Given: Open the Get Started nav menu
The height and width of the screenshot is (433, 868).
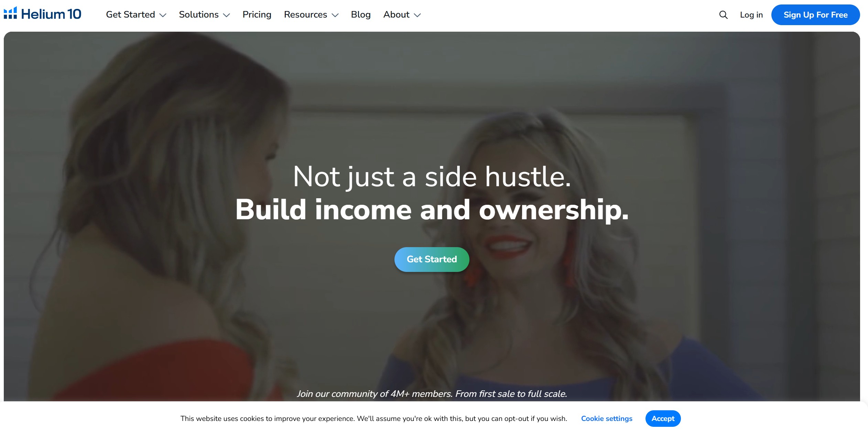Looking at the screenshot, I should (x=130, y=14).
